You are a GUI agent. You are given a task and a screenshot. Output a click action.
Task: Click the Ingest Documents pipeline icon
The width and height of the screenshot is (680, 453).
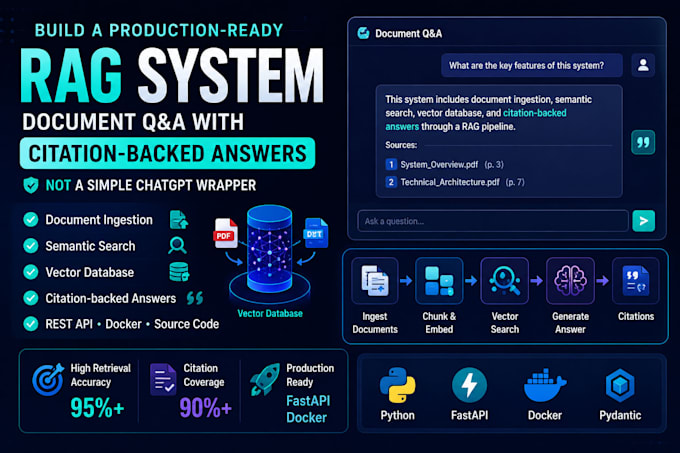(x=375, y=280)
